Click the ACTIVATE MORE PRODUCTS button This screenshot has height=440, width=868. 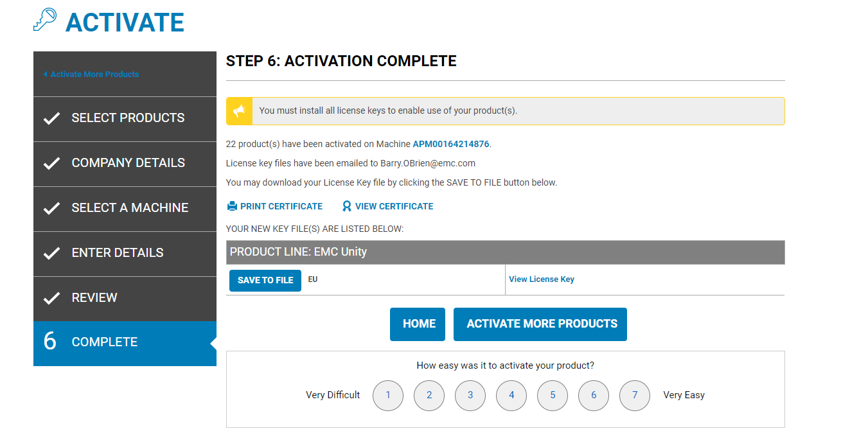(x=540, y=324)
